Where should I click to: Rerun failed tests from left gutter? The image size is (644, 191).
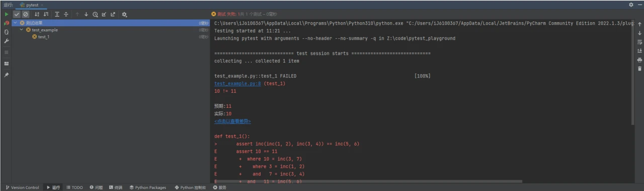point(7,23)
